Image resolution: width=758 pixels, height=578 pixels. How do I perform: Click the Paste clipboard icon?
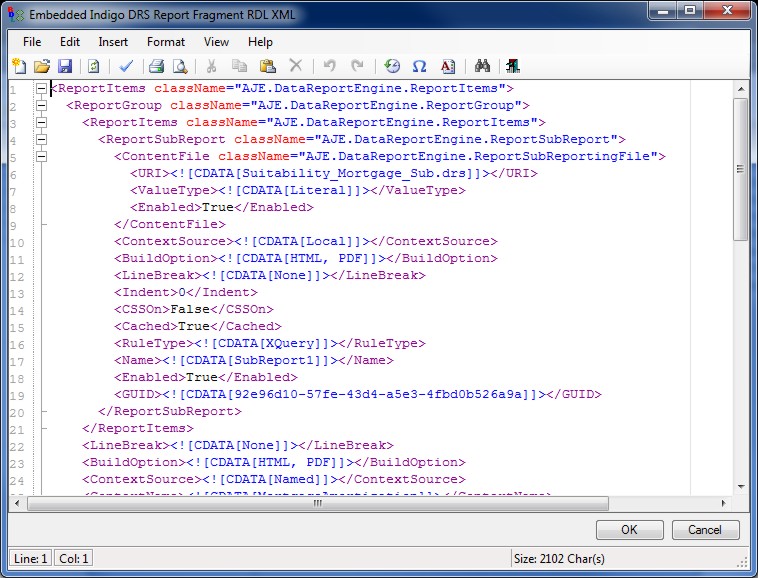click(267, 66)
